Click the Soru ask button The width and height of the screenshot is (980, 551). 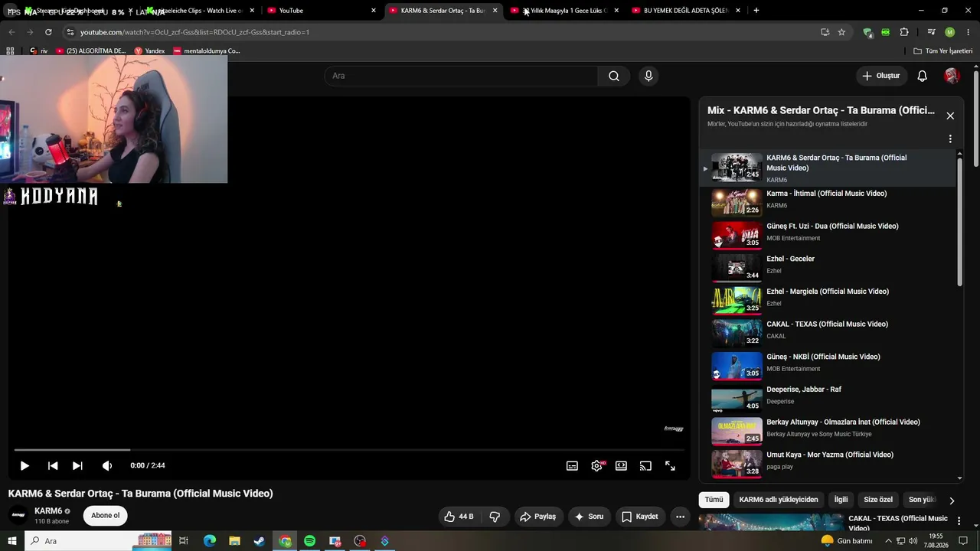590,517
